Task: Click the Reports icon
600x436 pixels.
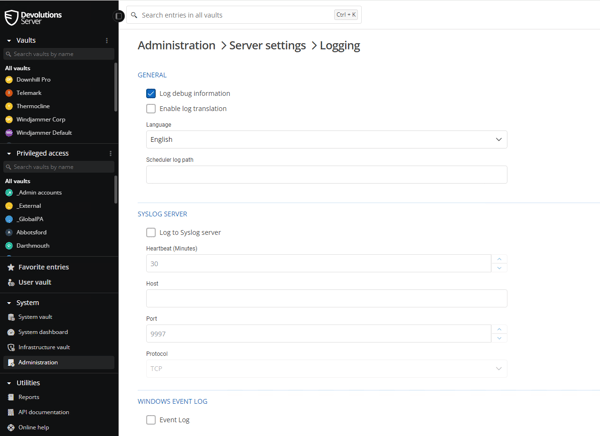Action: [x=11, y=397]
